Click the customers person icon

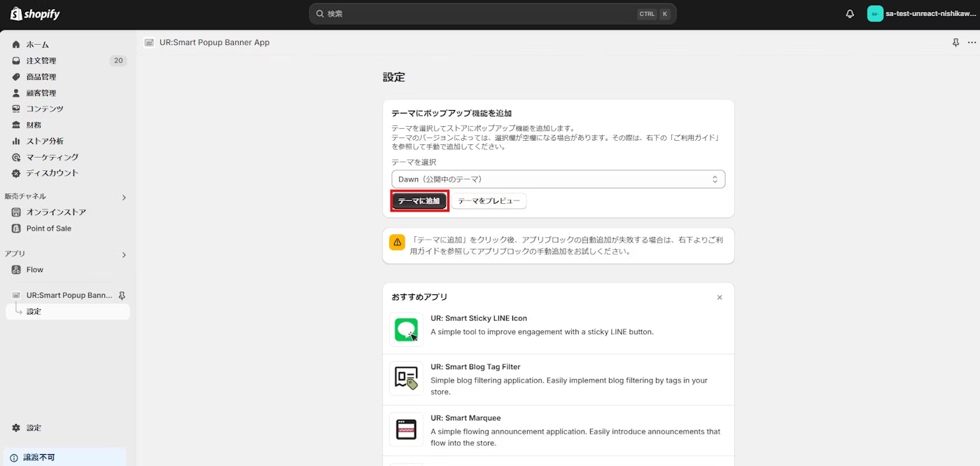click(16, 93)
